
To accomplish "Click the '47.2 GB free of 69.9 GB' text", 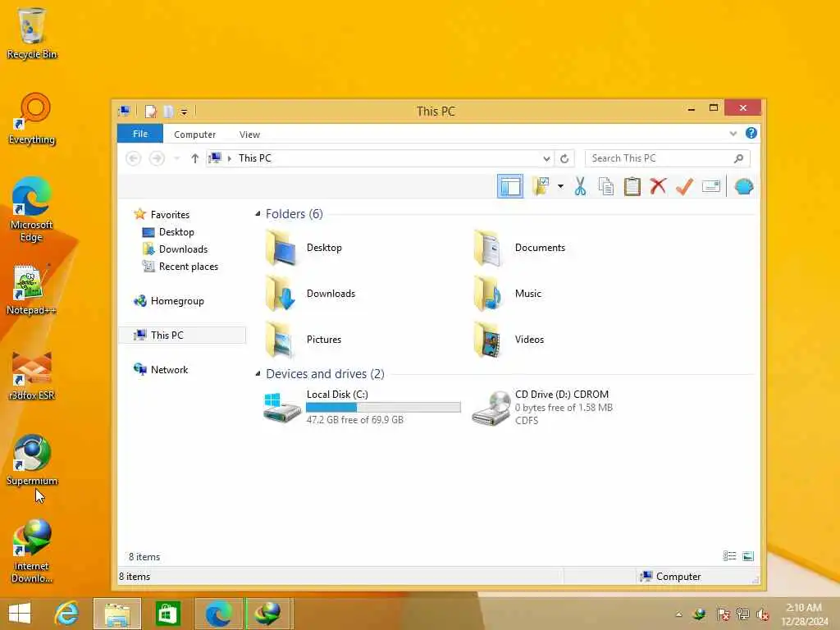I will pos(354,420).
